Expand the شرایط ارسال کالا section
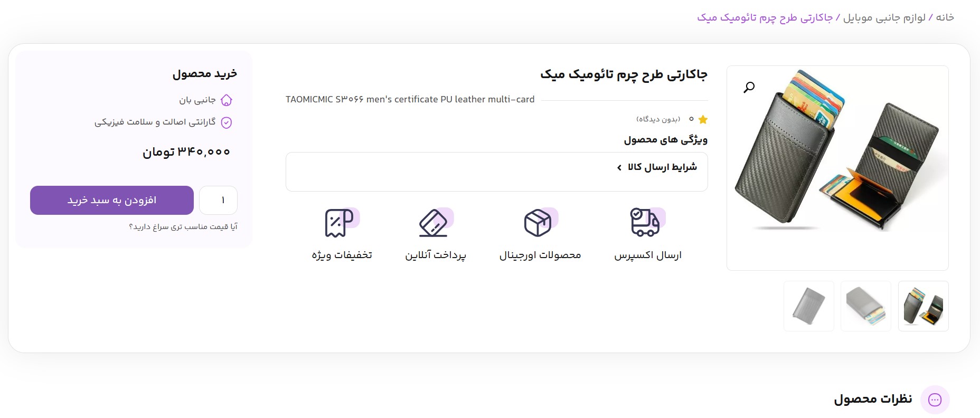Viewport: 980px width, 418px height. (497, 172)
